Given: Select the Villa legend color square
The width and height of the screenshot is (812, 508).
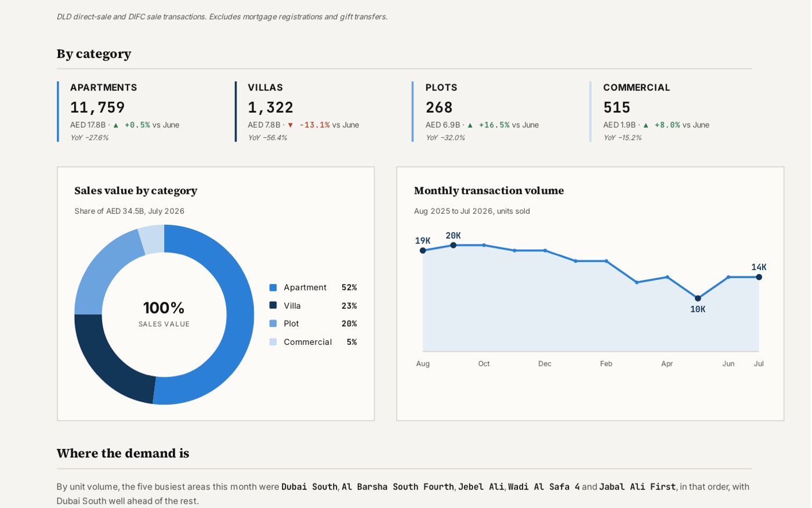Looking at the screenshot, I should 273,305.
